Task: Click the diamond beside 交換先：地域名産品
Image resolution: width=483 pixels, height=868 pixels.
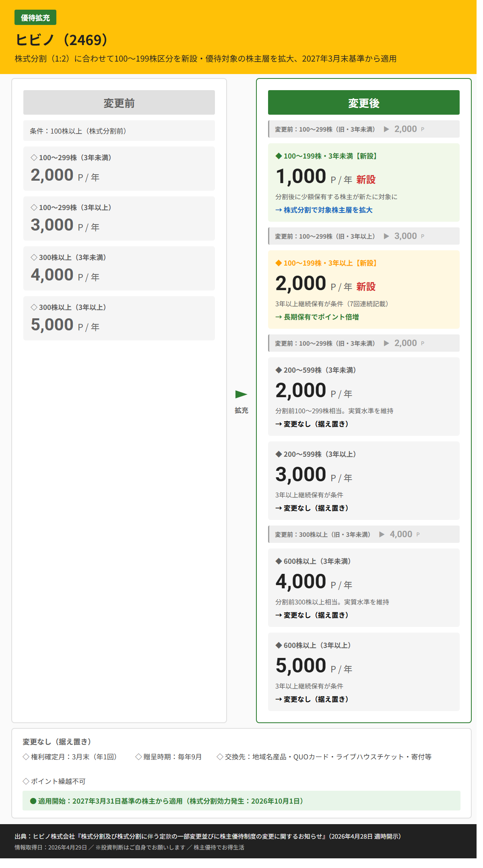Action: (220, 757)
